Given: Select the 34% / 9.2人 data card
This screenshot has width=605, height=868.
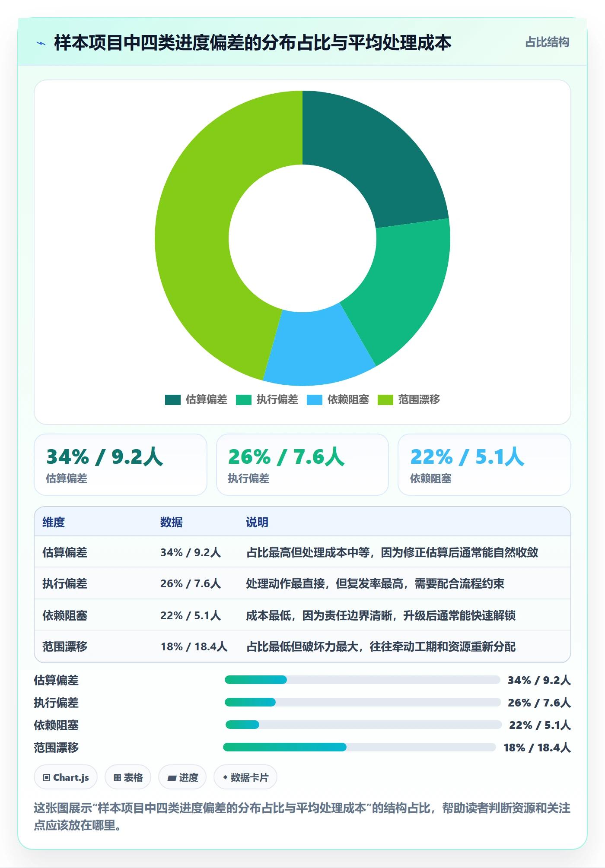Looking at the screenshot, I should 121,465.
